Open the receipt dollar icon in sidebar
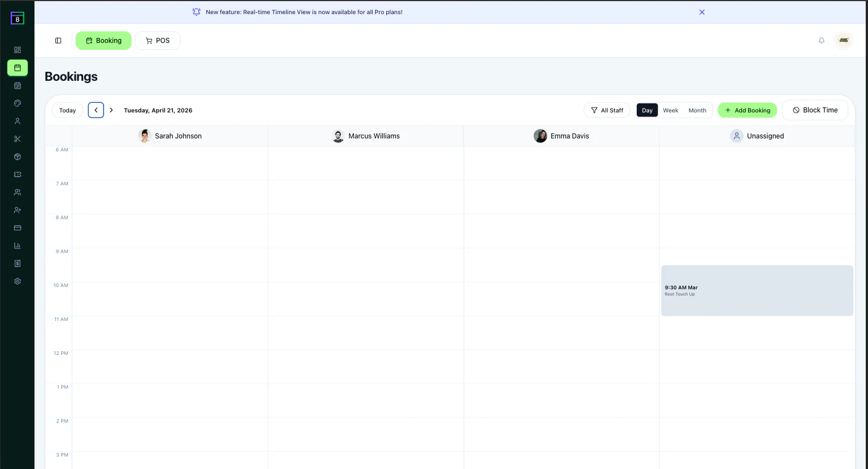Screen dimensions: 868x469 18,263
